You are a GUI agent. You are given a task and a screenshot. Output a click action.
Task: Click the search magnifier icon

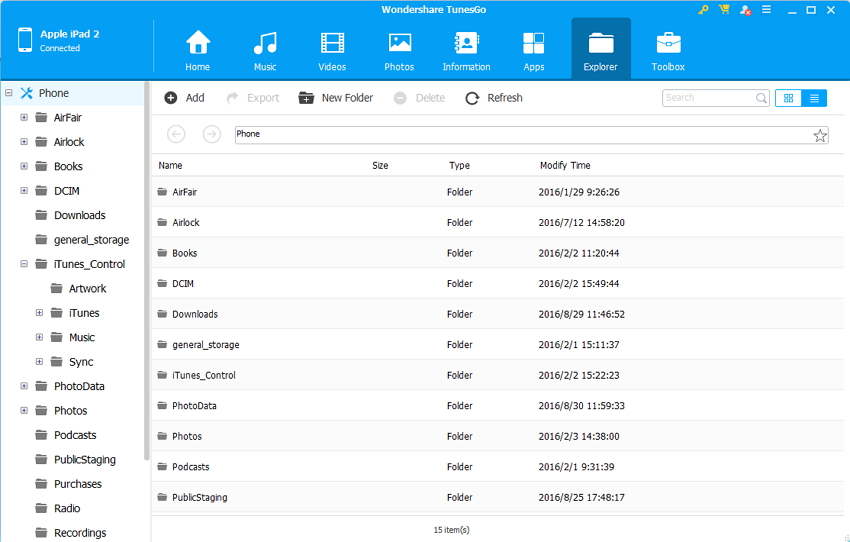coord(761,98)
